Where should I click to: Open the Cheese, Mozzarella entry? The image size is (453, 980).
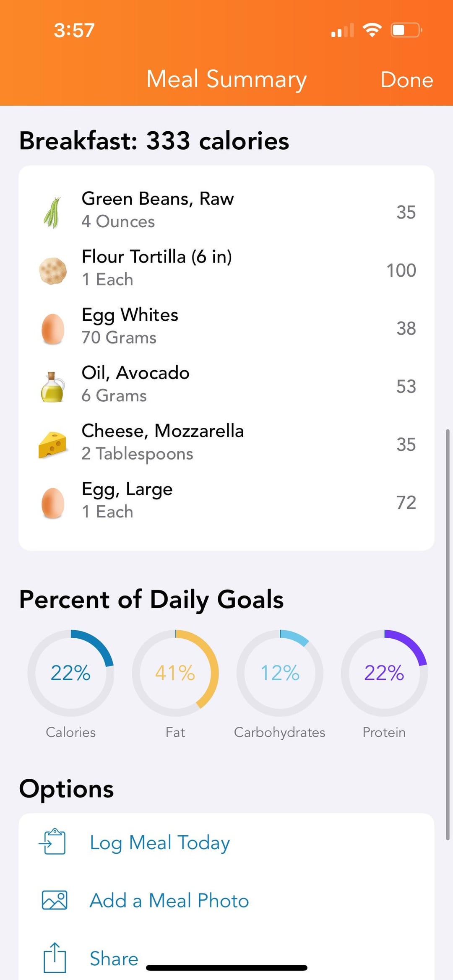click(x=226, y=442)
